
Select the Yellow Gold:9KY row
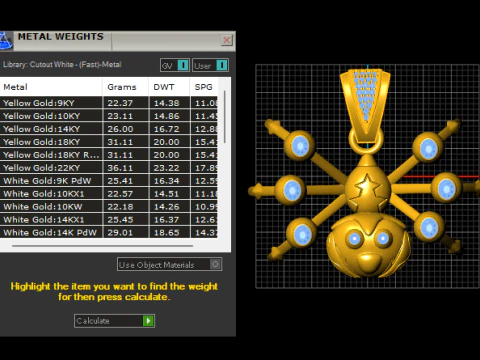click(x=109, y=103)
